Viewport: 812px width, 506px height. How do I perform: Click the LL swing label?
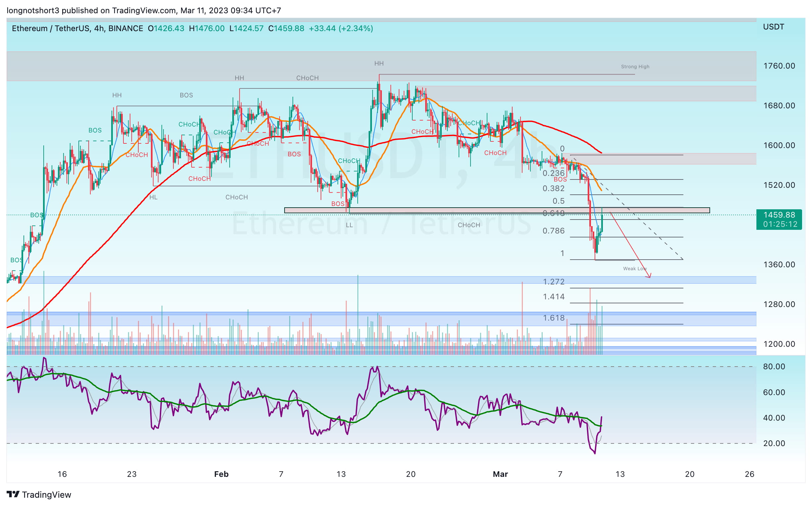click(349, 225)
